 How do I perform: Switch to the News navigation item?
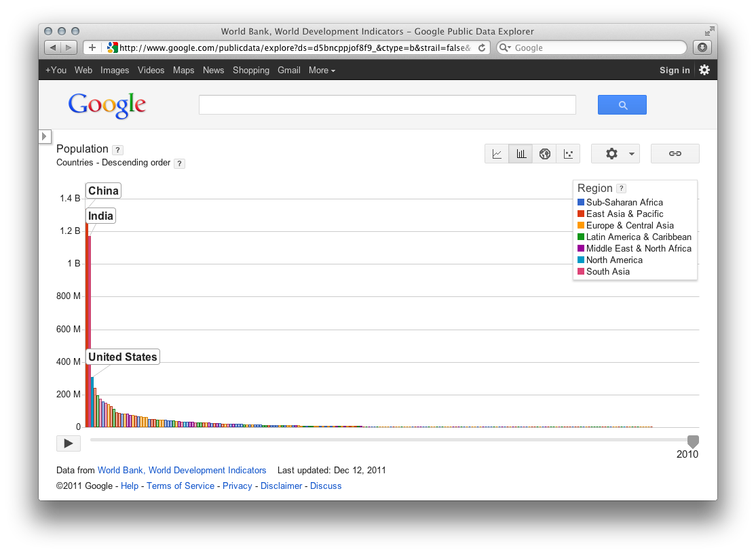pos(213,70)
